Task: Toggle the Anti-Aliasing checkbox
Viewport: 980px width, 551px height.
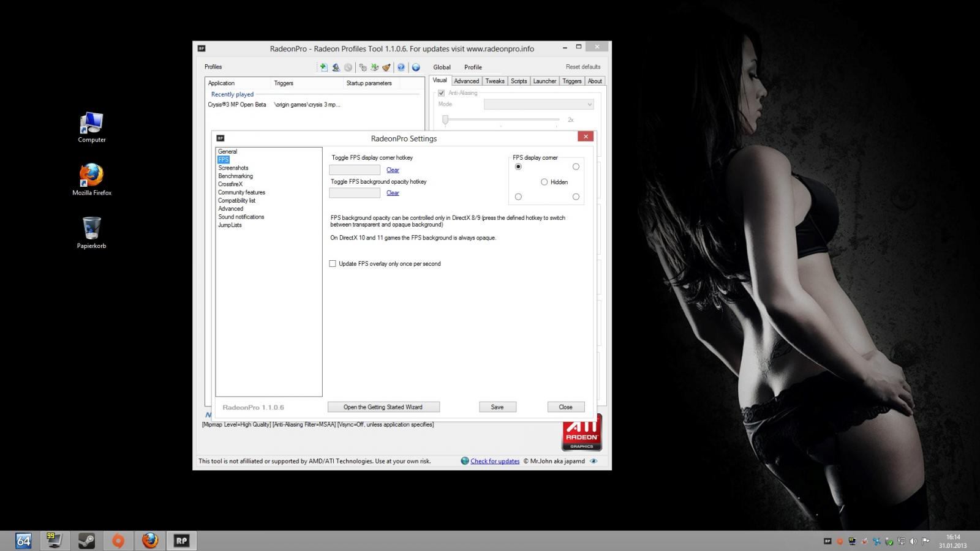Action: 441,93
